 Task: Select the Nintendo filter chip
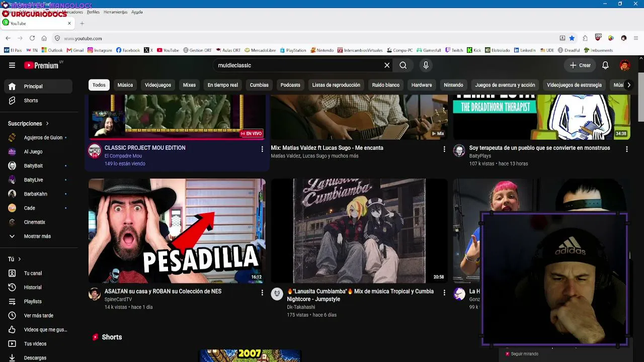tap(453, 85)
